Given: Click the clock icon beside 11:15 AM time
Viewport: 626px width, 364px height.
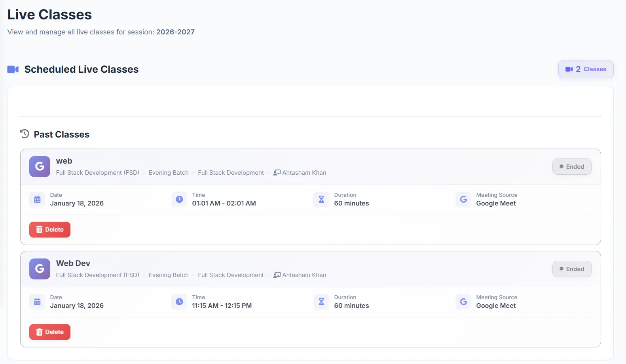Looking at the screenshot, I should (179, 302).
